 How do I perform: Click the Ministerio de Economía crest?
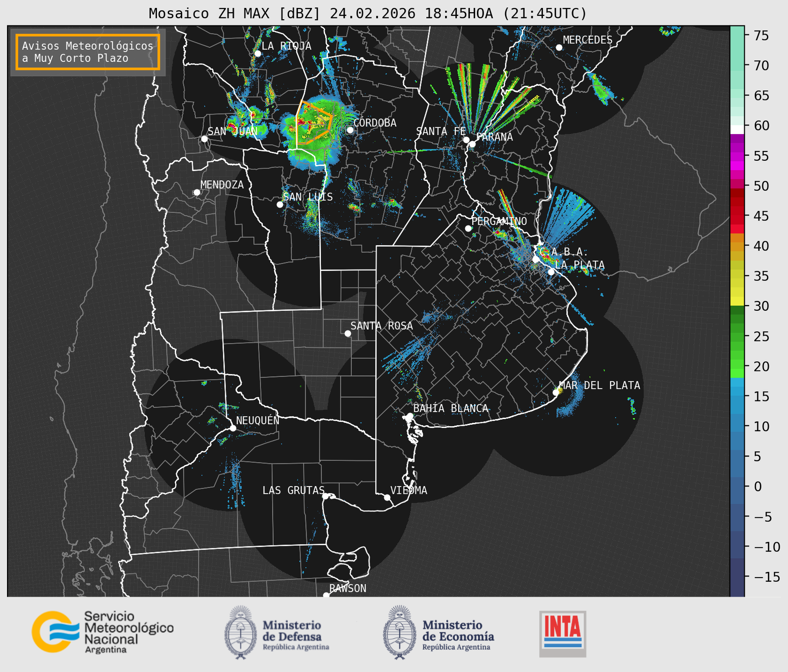click(x=398, y=632)
